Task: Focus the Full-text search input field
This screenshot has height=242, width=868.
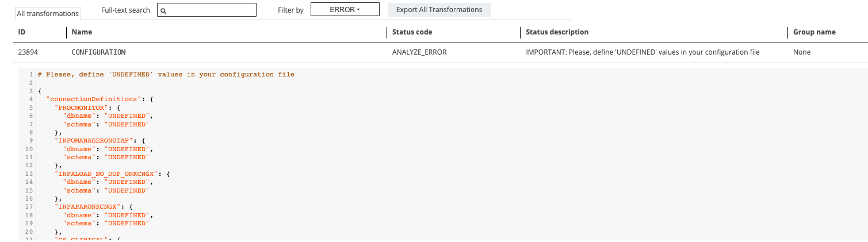Action: (211, 10)
